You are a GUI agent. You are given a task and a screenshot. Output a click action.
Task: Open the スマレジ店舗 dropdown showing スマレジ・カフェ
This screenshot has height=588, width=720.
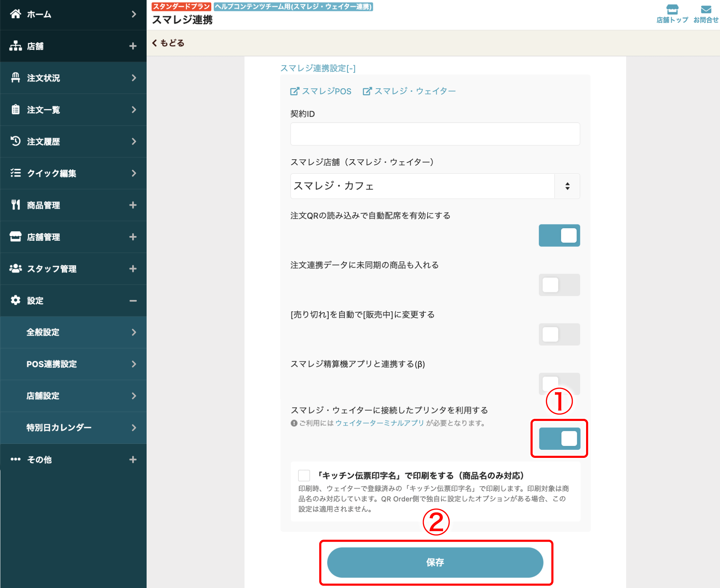coord(435,186)
